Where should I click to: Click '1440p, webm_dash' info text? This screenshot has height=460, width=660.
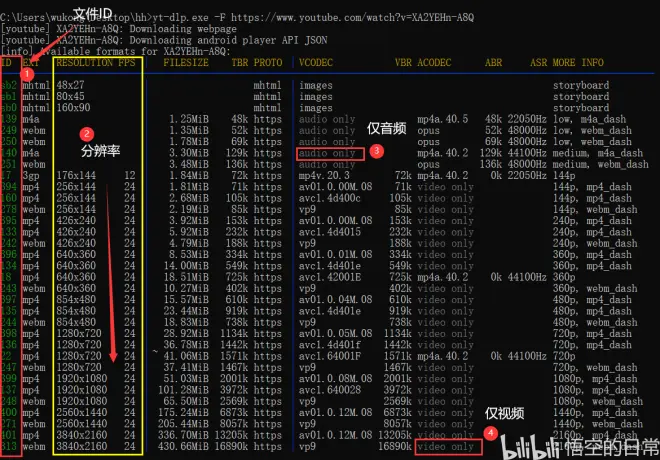598,424
